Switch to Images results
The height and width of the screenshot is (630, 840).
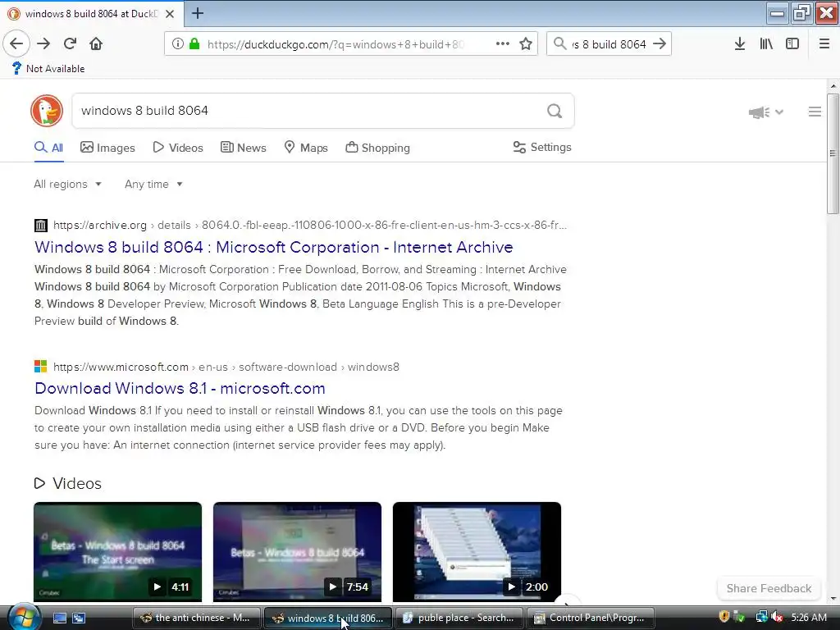coord(107,148)
